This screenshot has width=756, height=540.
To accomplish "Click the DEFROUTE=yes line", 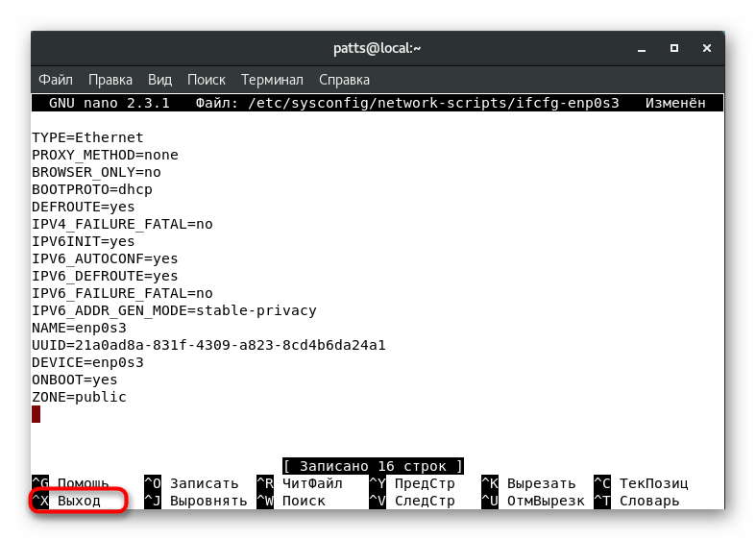I will 84,207.
